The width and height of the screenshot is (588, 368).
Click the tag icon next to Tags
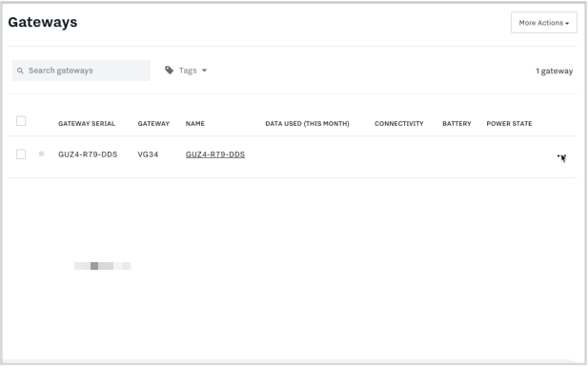pos(169,71)
